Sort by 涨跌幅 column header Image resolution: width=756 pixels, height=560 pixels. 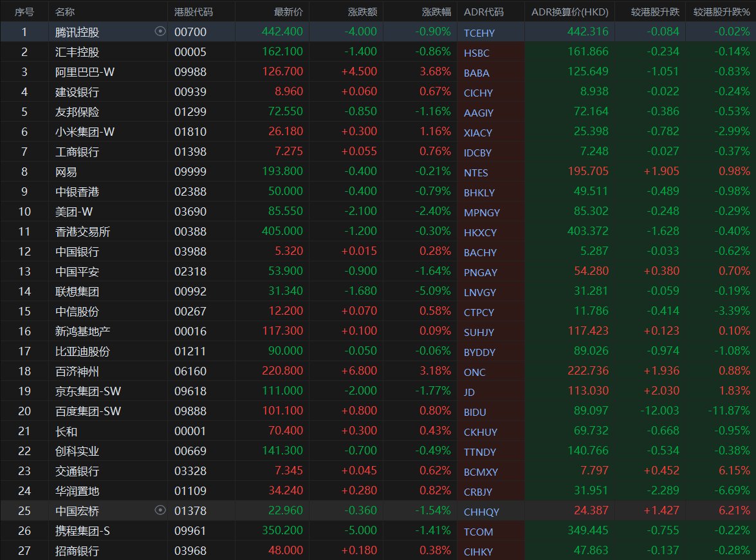point(436,12)
